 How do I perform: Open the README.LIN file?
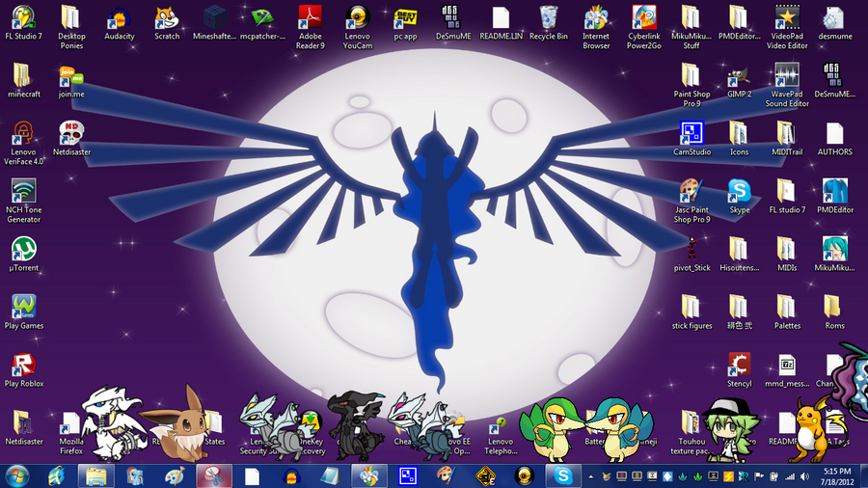[501, 23]
